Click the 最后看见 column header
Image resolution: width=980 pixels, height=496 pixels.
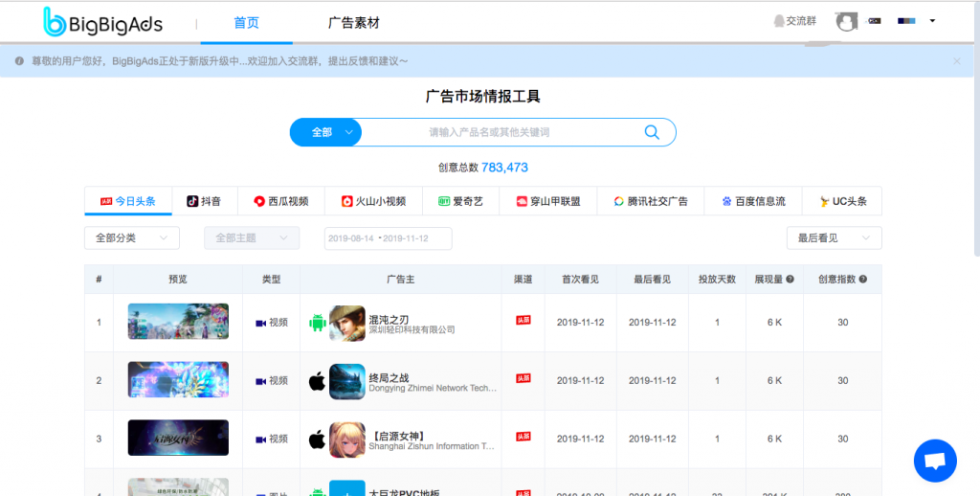pyautogui.click(x=652, y=280)
